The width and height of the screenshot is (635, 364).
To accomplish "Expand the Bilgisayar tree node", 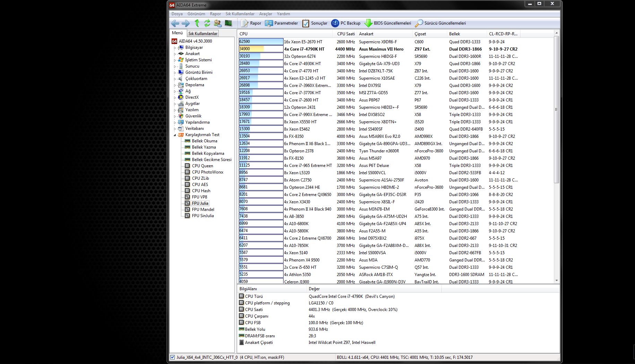I will click(x=175, y=48).
